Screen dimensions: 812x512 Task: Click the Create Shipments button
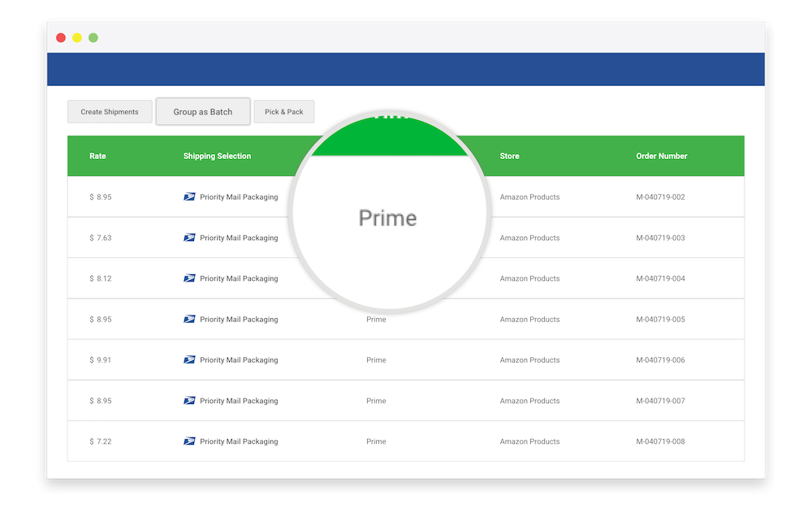tap(110, 112)
